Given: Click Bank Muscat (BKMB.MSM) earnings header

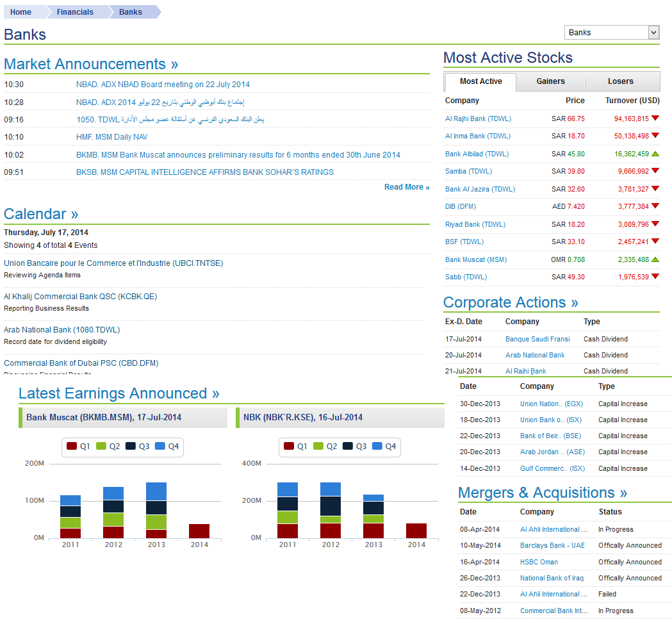Looking at the screenshot, I should [x=123, y=418].
